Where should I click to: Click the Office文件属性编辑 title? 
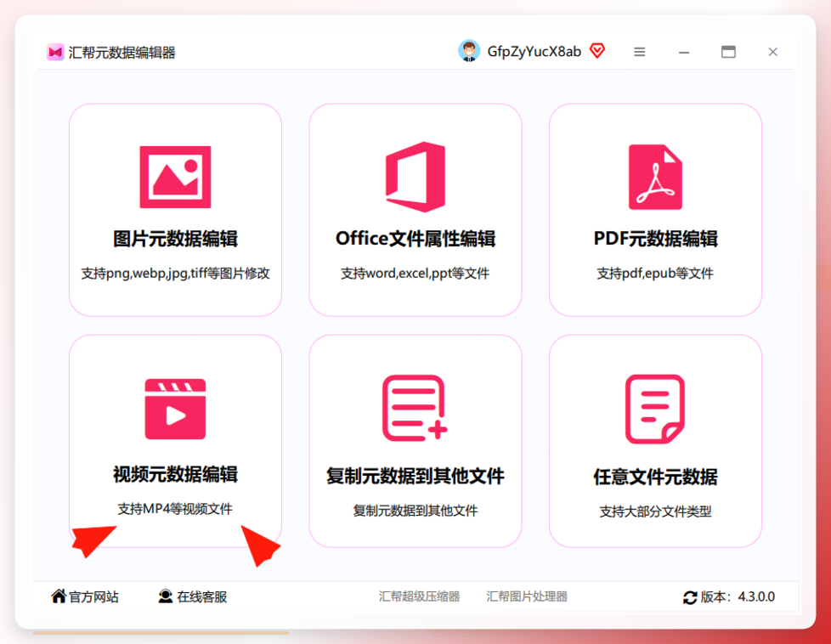[x=415, y=239]
